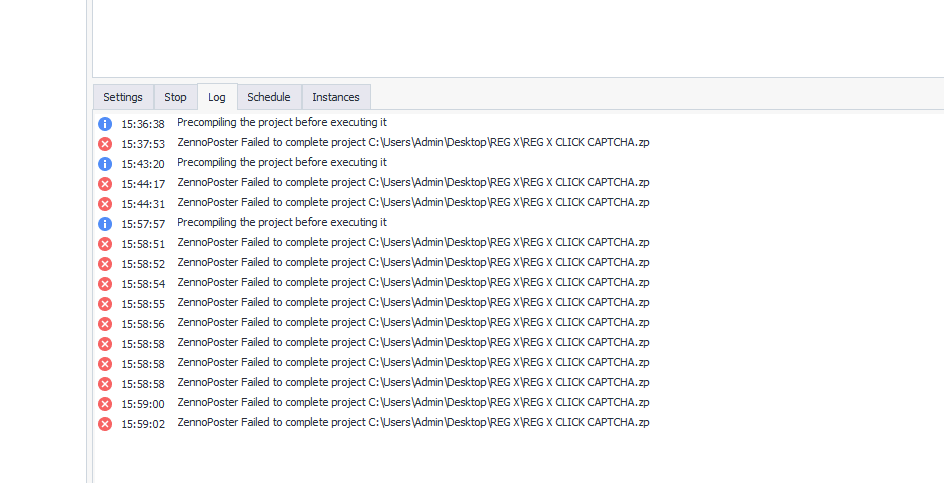Select timestamp 15:37:53 in the log
Viewport: 944px width, 483px height.
(143, 144)
